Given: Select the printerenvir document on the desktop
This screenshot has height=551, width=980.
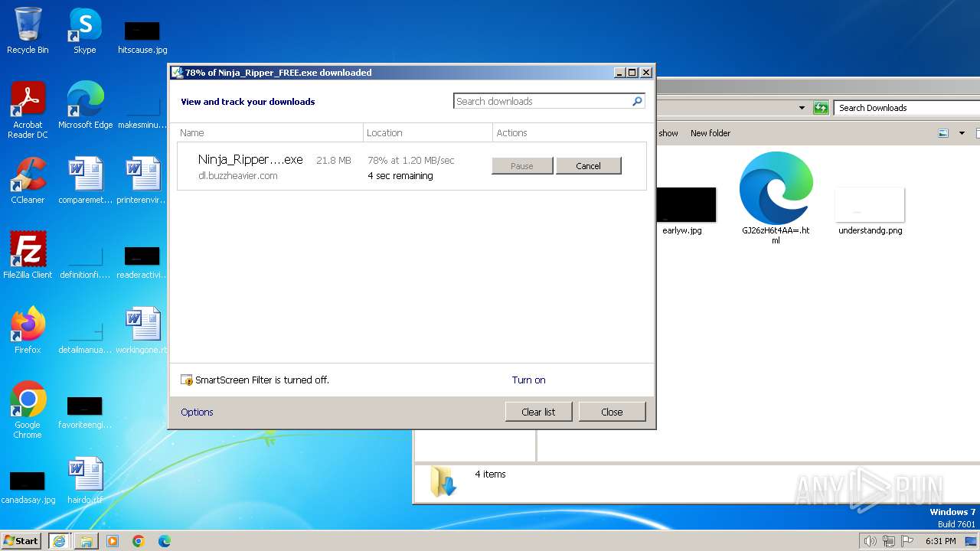Looking at the screenshot, I should coord(142,181).
